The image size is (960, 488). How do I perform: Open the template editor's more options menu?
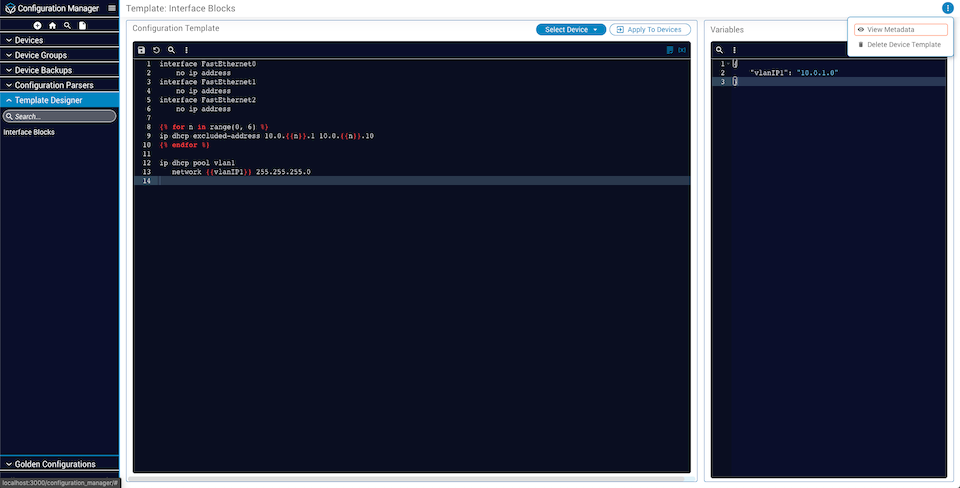186,49
